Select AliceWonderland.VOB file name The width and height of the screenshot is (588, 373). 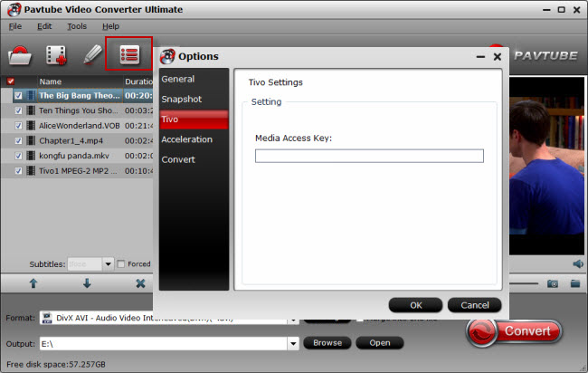click(79, 126)
